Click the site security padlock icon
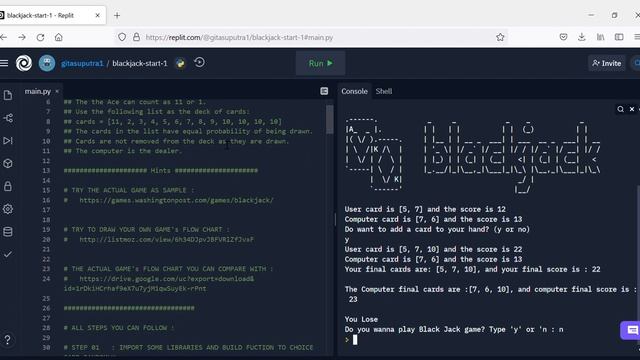The image size is (640, 360). (136, 37)
